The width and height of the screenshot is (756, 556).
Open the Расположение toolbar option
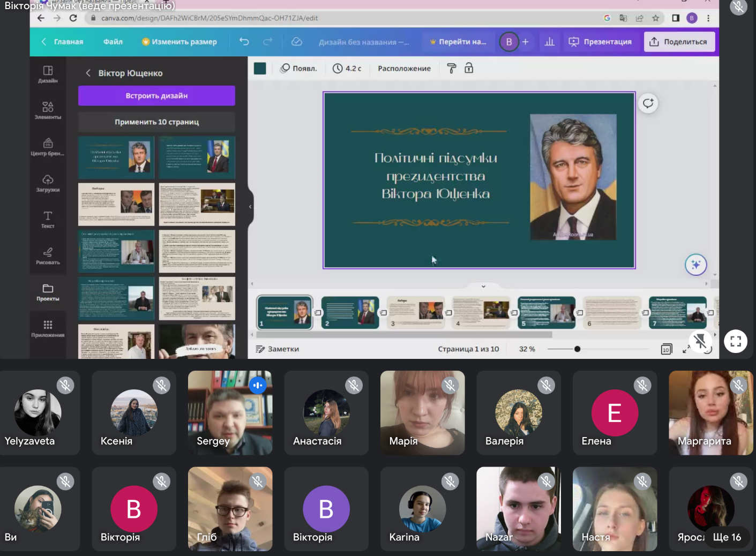(x=404, y=69)
